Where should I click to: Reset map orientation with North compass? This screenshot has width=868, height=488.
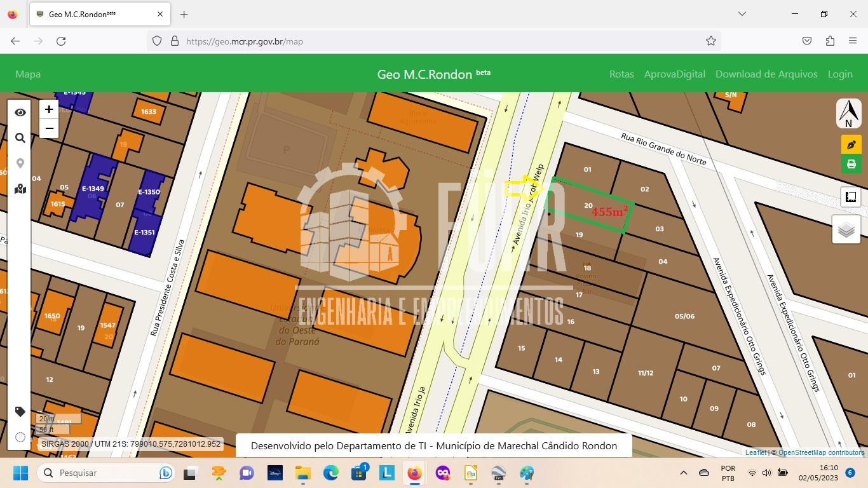click(x=849, y=114)
